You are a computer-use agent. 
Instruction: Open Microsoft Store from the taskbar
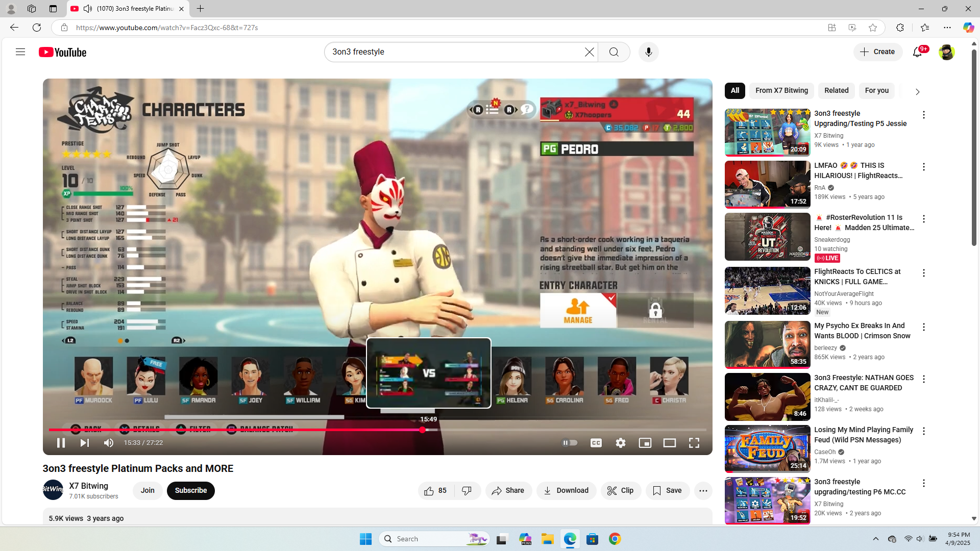point(593,539)
